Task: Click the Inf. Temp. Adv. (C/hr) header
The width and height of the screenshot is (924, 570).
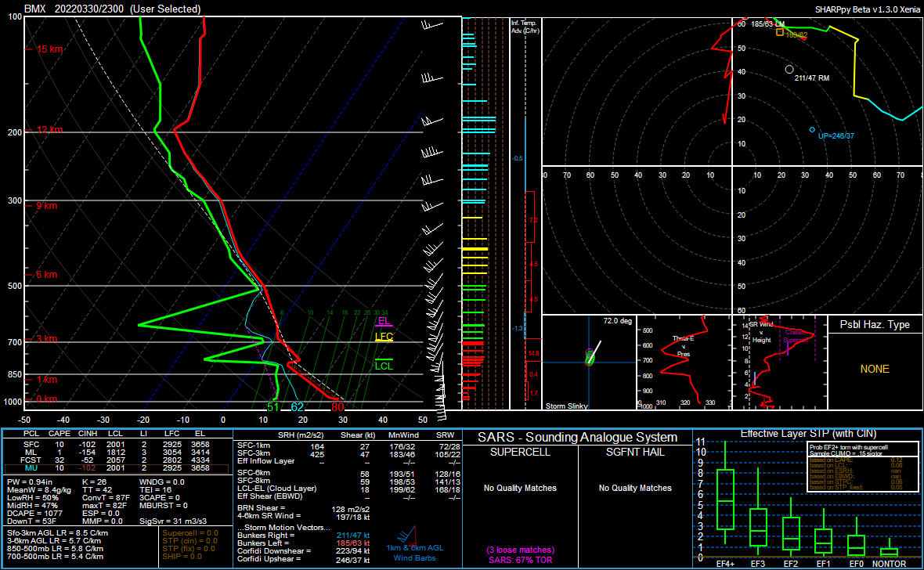Action: [x=525, y=27]
